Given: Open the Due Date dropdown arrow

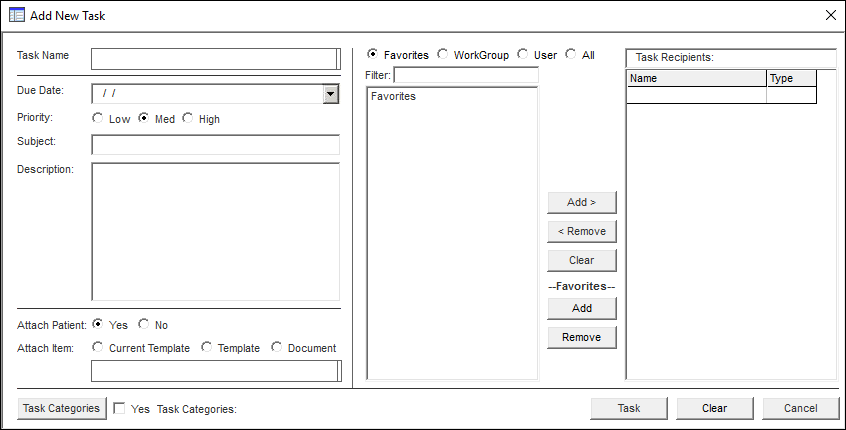Looking at the screenshot, I should click(330, 94).
